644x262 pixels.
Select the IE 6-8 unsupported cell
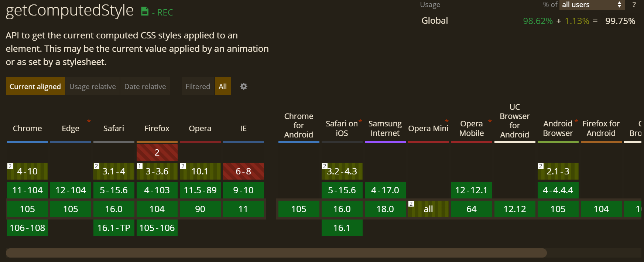click(243, 171)
